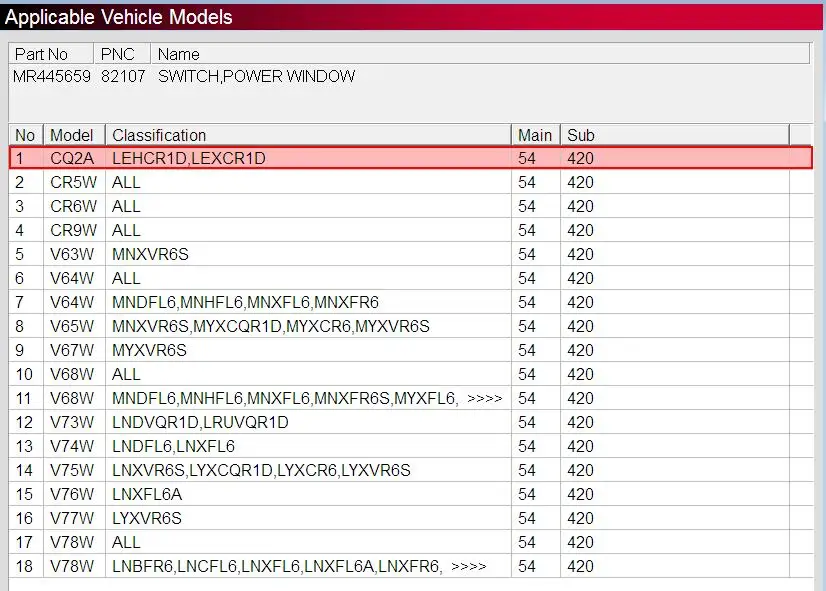Click the Part No header in the top panel
The height and width of the screenshot is (591, 826).
click(x=51, y=54)
